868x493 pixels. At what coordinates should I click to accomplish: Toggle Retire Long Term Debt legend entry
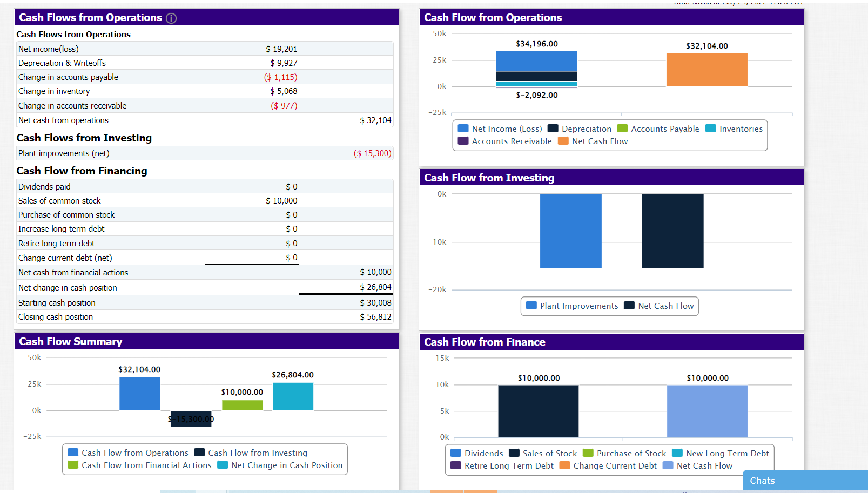502,465
